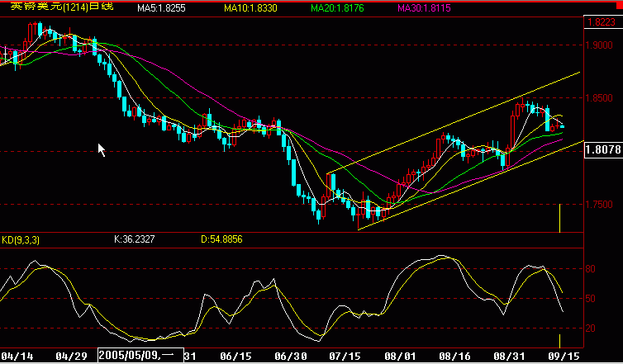
Task: Click the MA5:1.8255 indicator label
Action: point(161,8)
